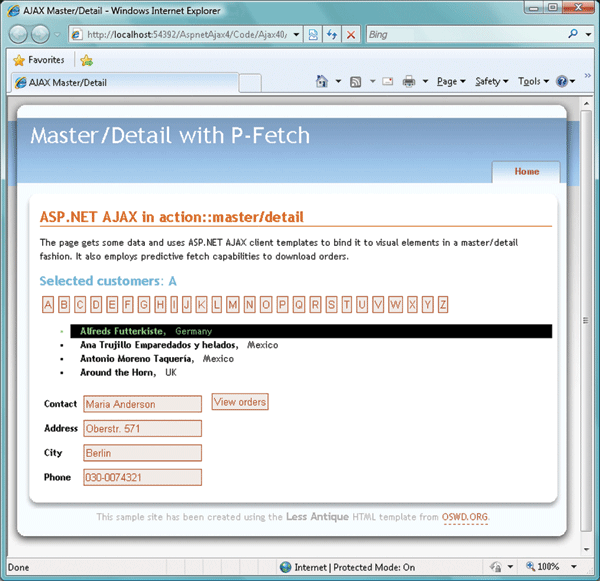Click the scrollbar down arrow

click(586, 549)
